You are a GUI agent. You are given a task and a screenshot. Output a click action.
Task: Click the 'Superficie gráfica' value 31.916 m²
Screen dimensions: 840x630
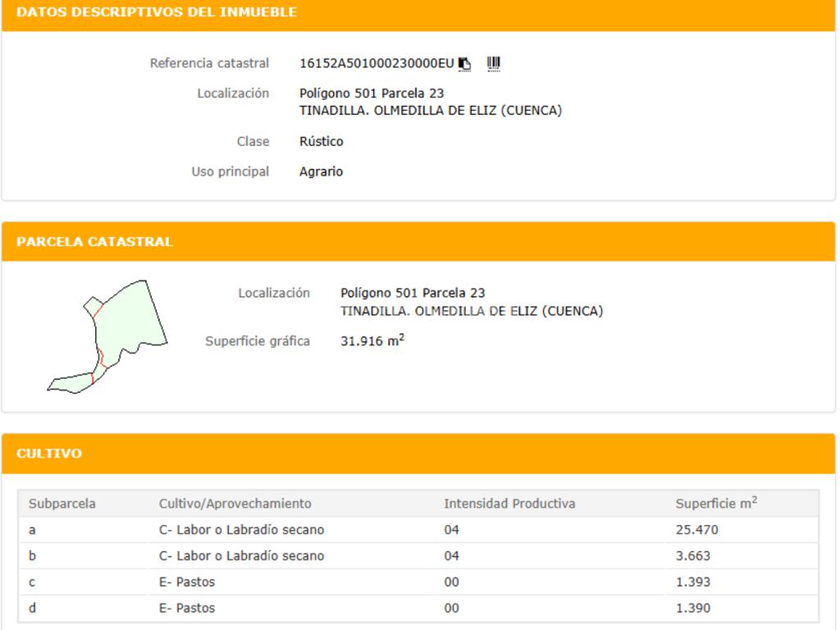pyautogui.click(x=372, y=341)
